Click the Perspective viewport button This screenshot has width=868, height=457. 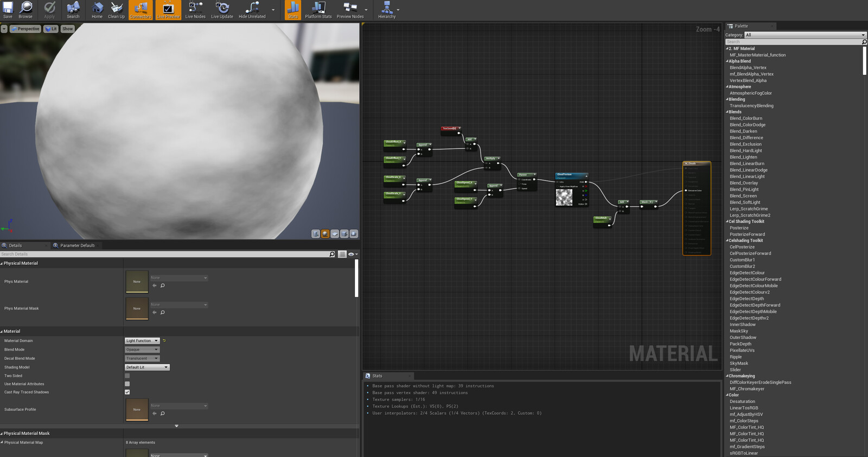point(25,29)
